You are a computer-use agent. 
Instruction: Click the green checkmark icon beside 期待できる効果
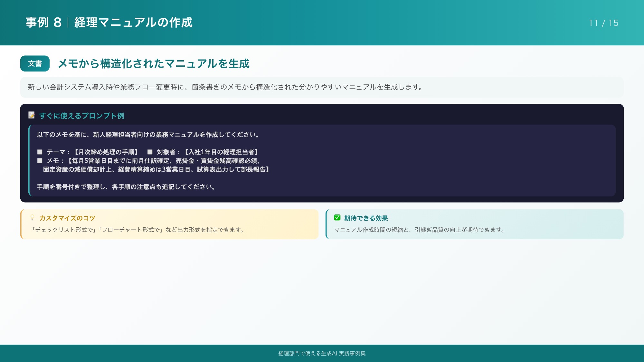(x=337, y=218)
